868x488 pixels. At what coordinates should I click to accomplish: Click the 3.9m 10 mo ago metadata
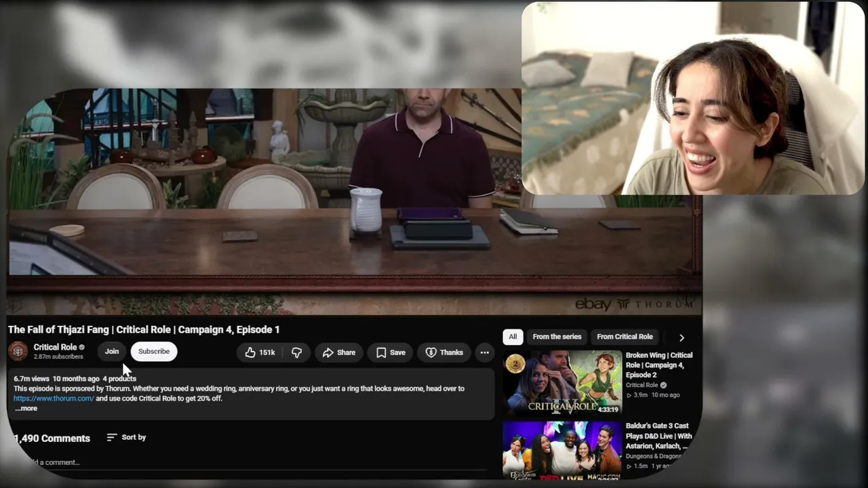pos(653,394)
